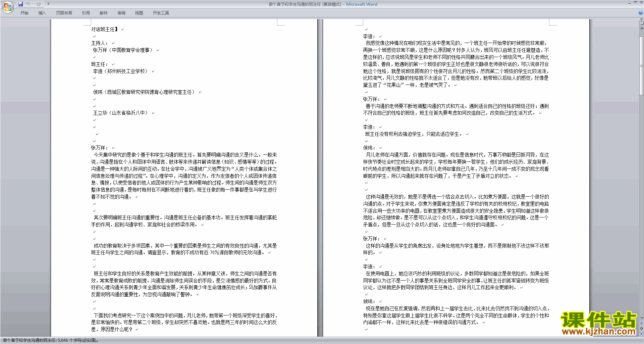Screen dimensions: 644x344
Task: Click the paragraph starting 我感觉像这种情况
Action: (x=456, y=64)
